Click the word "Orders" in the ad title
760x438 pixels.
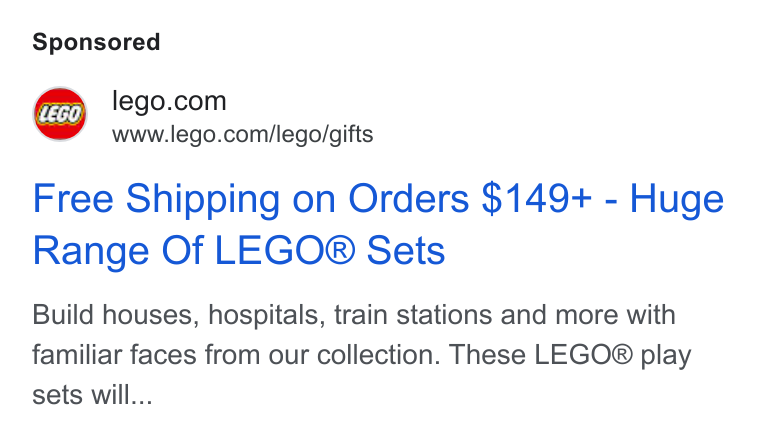pos(409,199)
